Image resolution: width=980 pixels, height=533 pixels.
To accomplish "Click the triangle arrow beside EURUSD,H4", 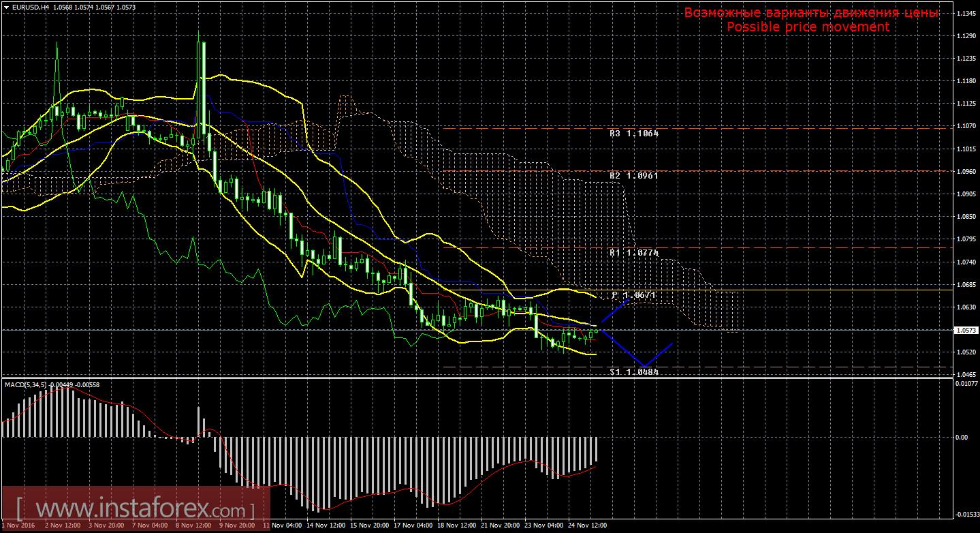I will click(x=5, y=7).
